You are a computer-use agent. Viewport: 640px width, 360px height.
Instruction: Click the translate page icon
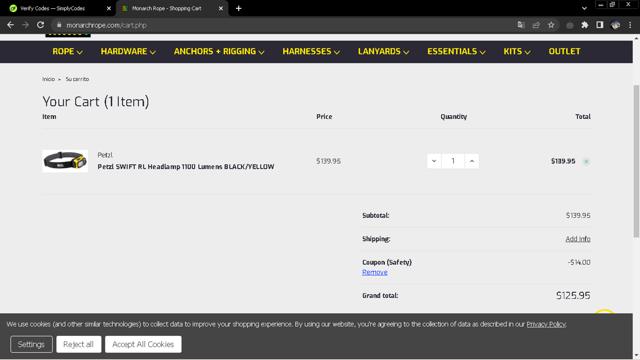coord(520,25)
